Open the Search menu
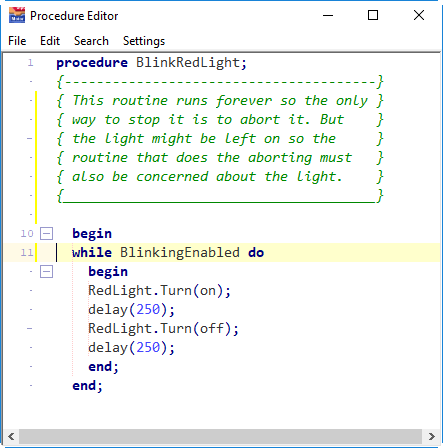443x448 pixels. tap(91, 41)
